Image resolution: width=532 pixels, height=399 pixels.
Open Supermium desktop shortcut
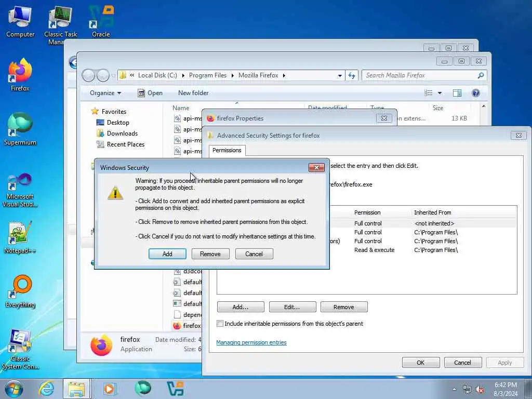20,129
